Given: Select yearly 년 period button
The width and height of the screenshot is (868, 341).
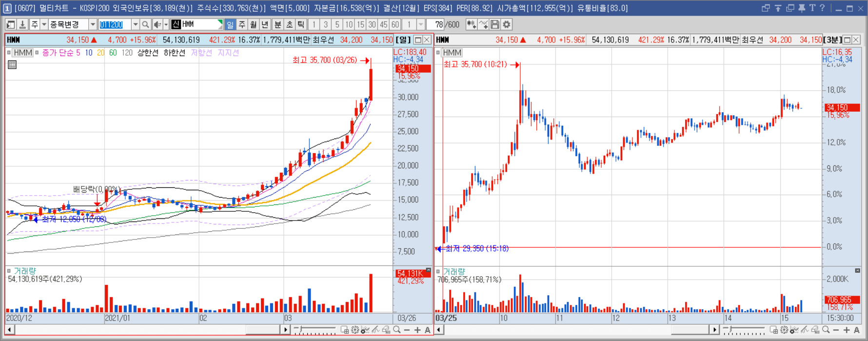Looking at the screenshot, I should click(x=265, y=24).
